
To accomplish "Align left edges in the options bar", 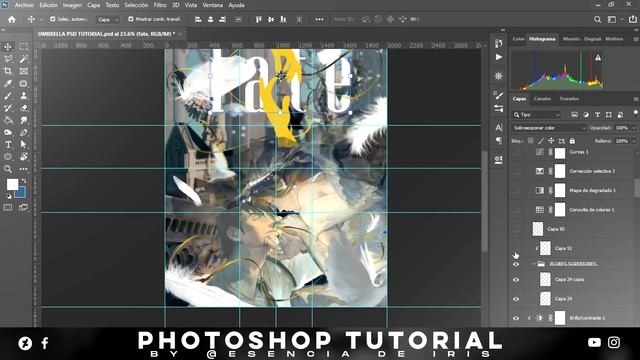I will click(198, 19).
